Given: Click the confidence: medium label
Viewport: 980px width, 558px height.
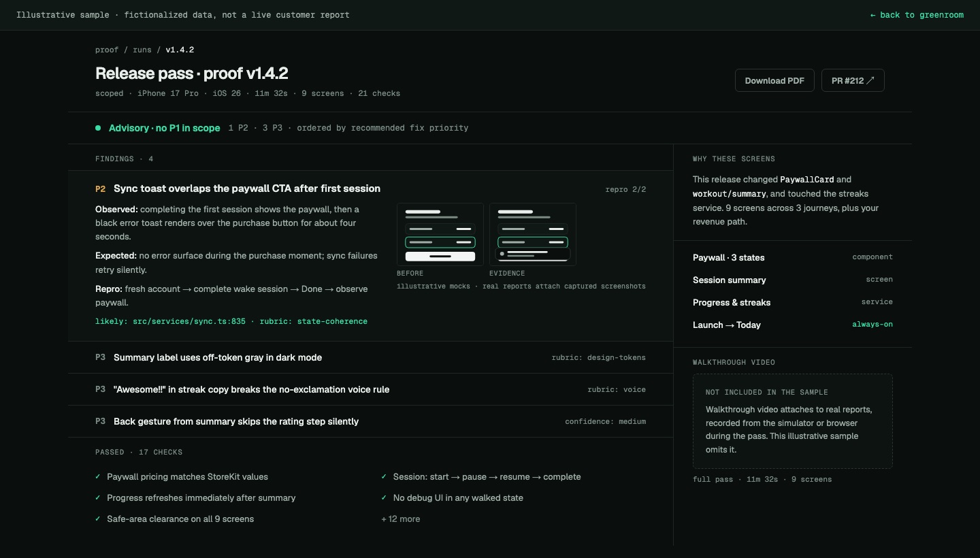Looking at the screenshot, I should [606, 421].
